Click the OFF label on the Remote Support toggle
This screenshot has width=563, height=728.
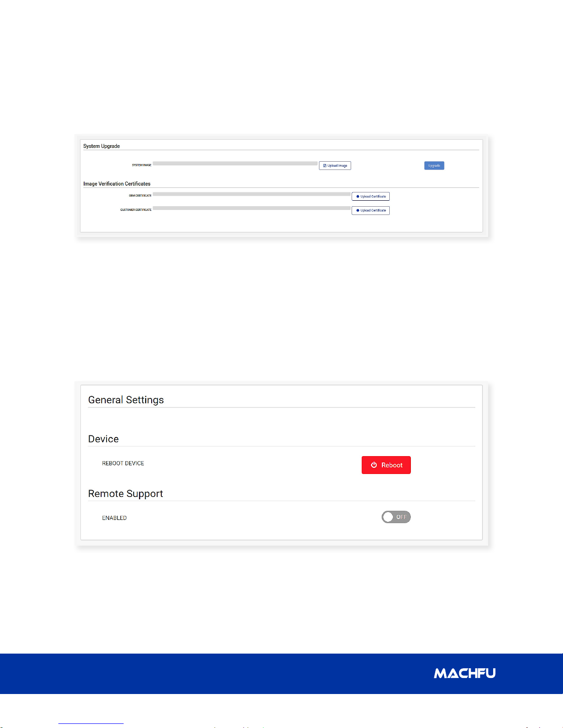(x=402, y=517)
